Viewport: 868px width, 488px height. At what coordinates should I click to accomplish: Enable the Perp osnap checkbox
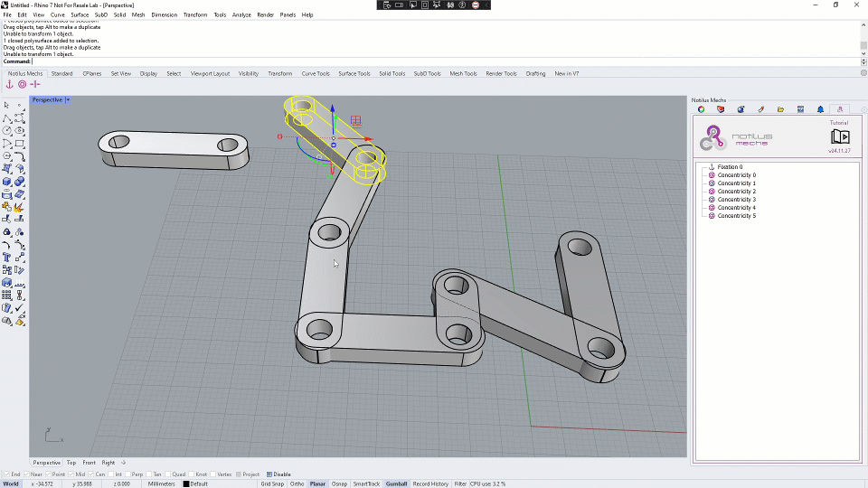pyautogui.click(x=127, y=474)
